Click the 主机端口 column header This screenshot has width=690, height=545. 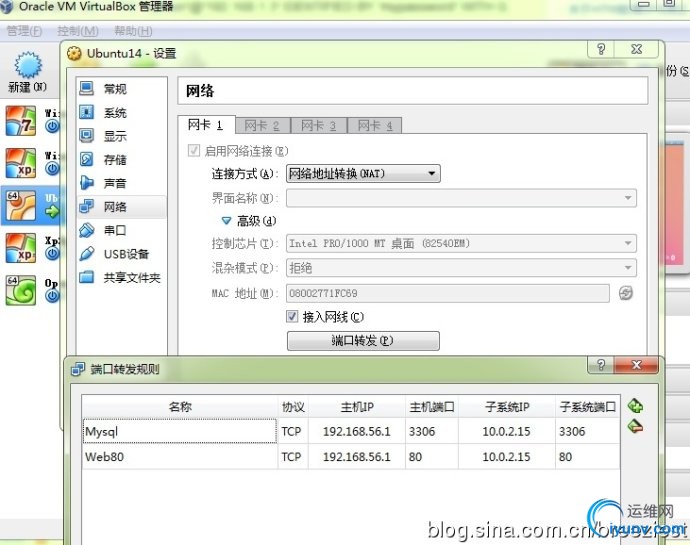click(x=432, y=406)
